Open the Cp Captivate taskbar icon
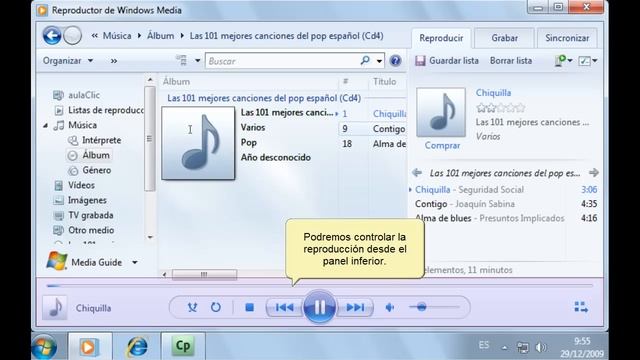640x360 pixels. pos(183,347)
